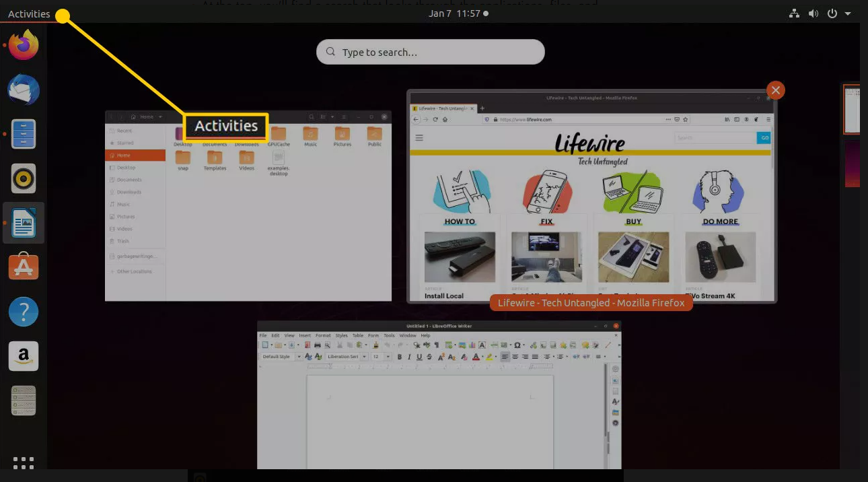Open the HOW TO section link

point(460,221)
